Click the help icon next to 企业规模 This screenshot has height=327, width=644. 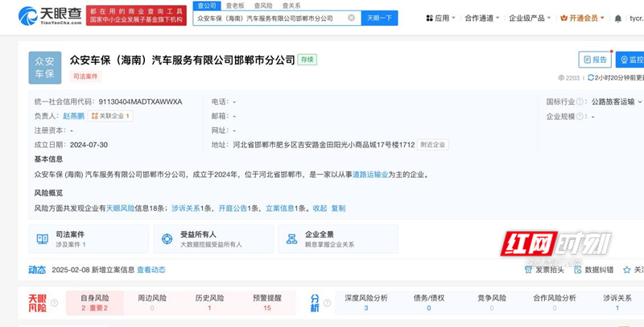pyautogui.click(x=580, y=117)
